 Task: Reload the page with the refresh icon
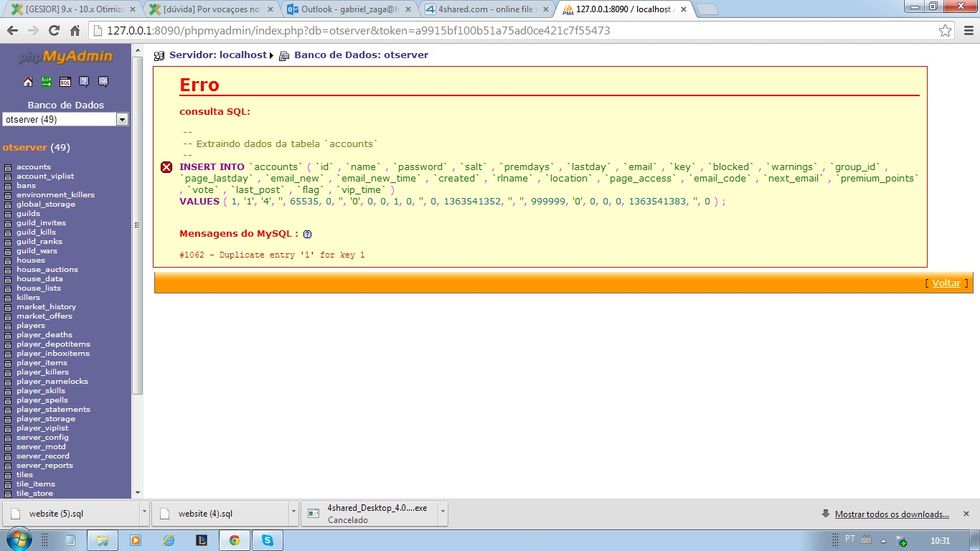click(x=54, y=31)
